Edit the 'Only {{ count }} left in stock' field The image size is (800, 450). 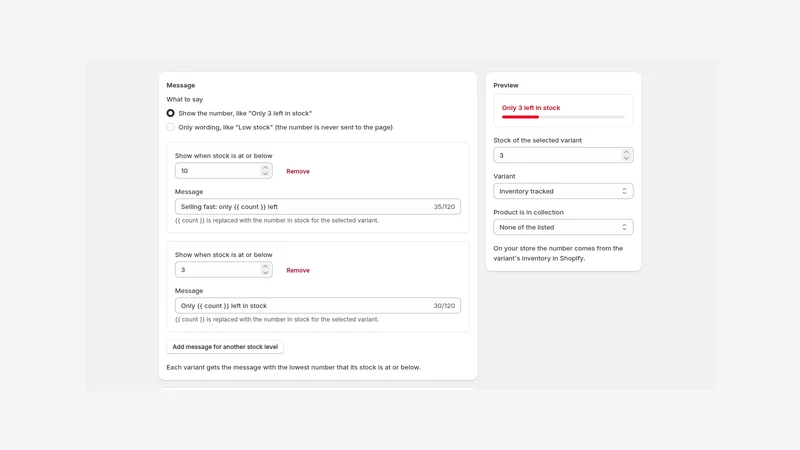click(x=317, y=306)
